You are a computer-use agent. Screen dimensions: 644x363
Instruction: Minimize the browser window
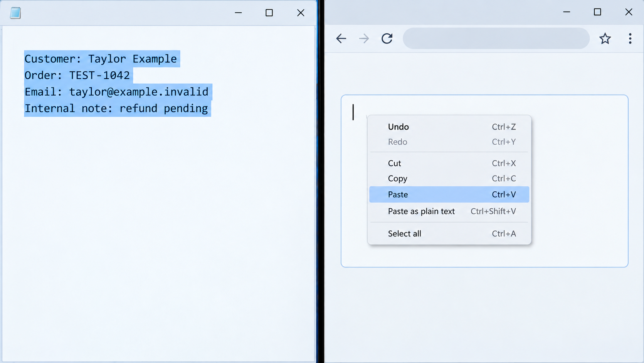tap(567, 12)
